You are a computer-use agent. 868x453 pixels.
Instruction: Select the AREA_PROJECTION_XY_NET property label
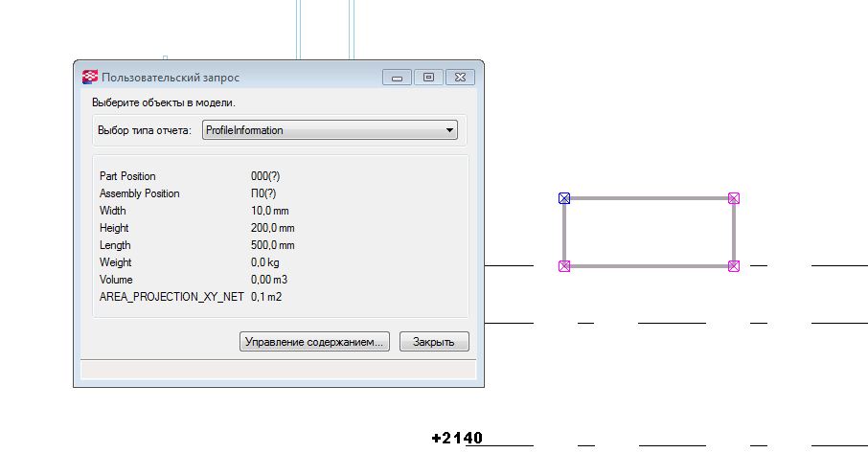[171, 297]
